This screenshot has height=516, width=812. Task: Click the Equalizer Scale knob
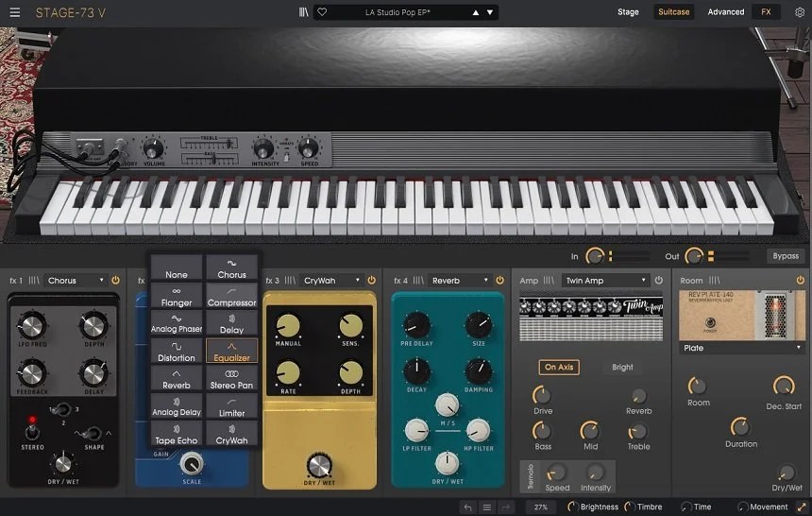tap(192, 463)
